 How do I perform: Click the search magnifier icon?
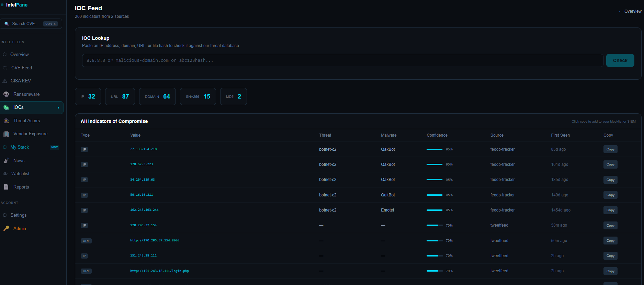tap(7, 24)
